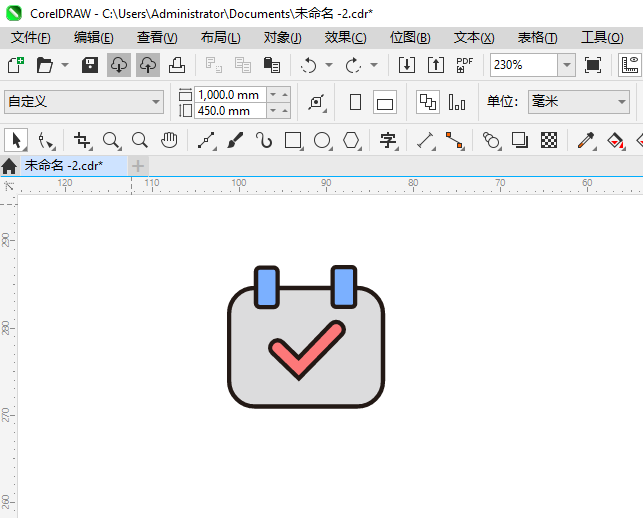Image resolution: width=643 pixels, height=518 pixels.
Task: Toggle rulers display
Action: point(630,65)
